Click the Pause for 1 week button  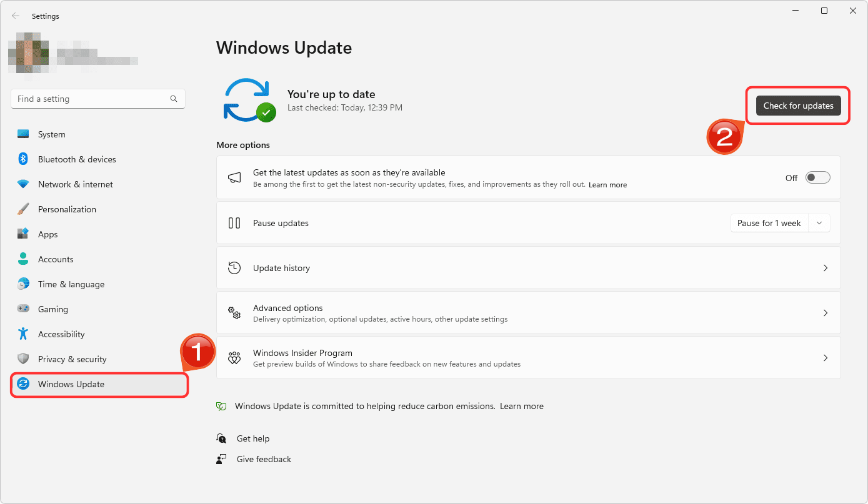tap(769, 222)
